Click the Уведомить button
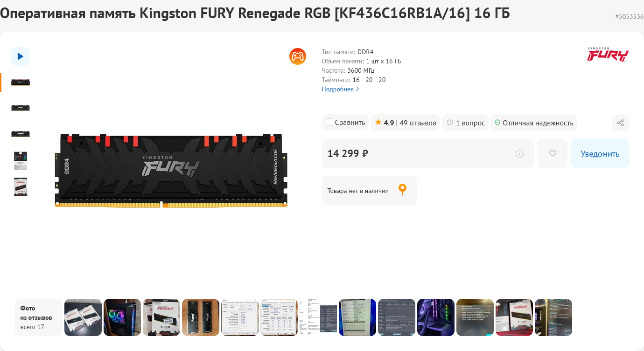The width and height of the screenshot is (644, 351). tap(600, 153)
